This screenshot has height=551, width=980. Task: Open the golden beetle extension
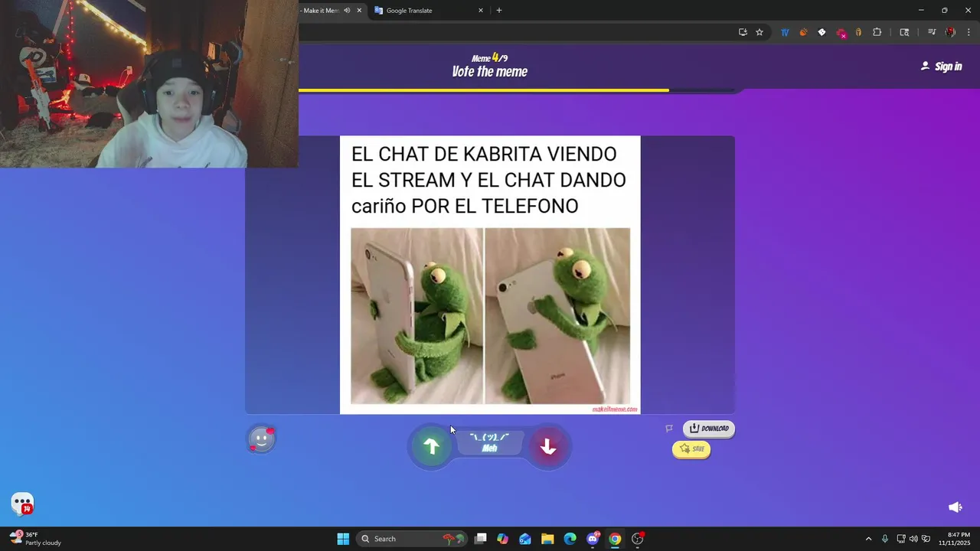(858, 32)
